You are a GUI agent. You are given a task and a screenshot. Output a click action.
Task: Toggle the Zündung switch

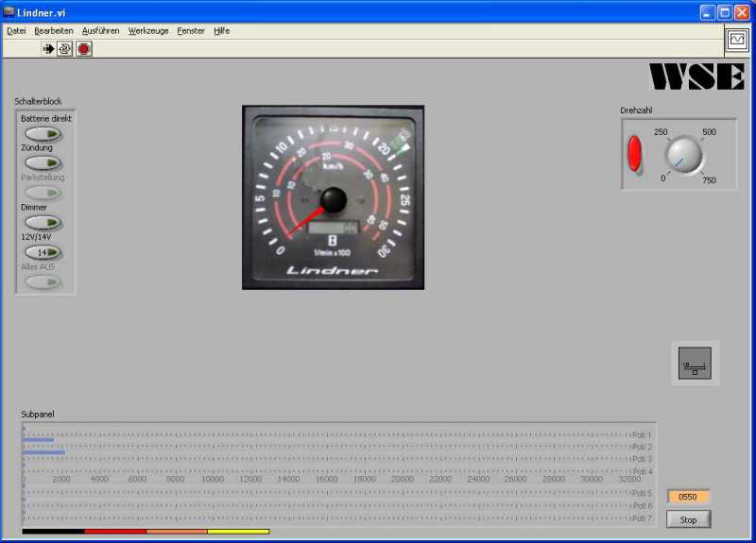coord(43,162)
